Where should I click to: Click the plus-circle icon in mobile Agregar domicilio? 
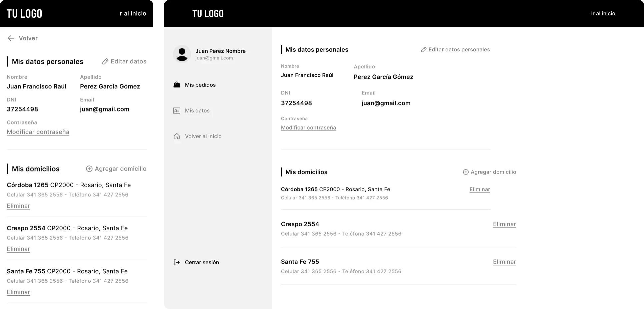pos(89,169)
